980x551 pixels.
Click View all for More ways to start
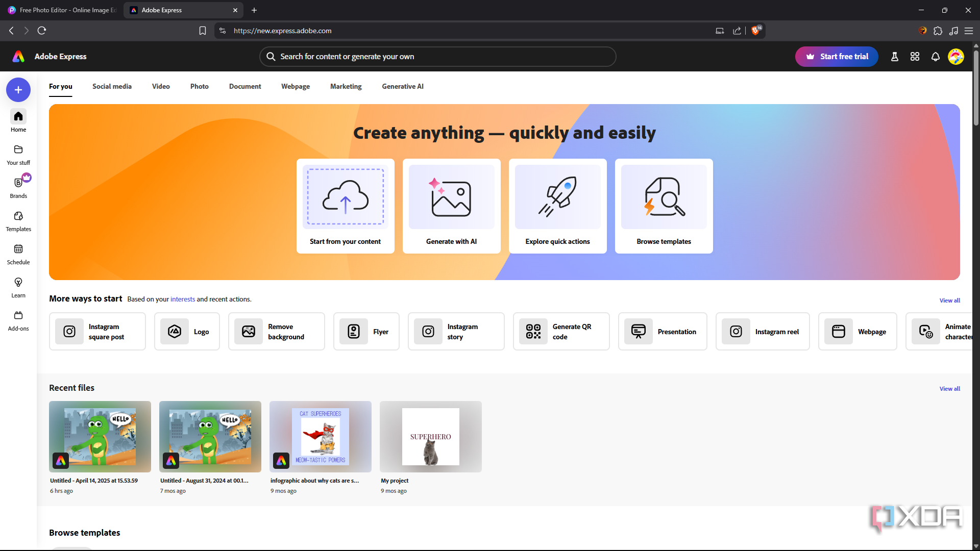coord(950,300)
